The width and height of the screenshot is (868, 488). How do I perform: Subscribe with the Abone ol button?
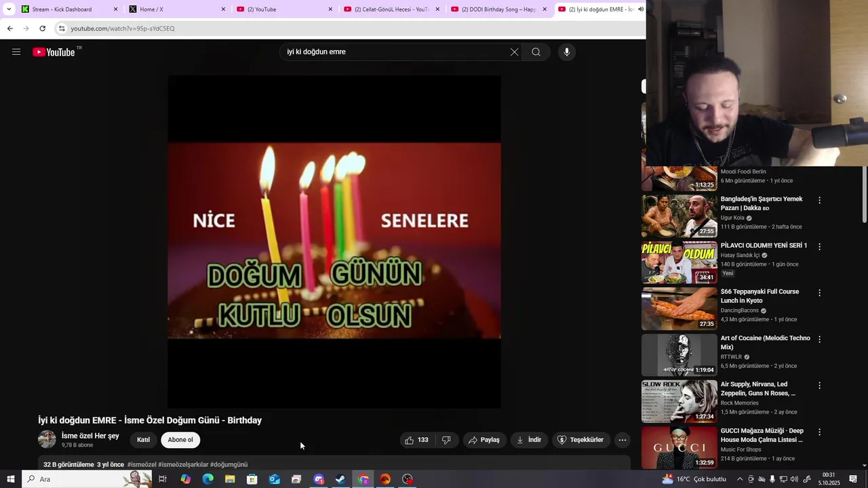click(180, 440)
